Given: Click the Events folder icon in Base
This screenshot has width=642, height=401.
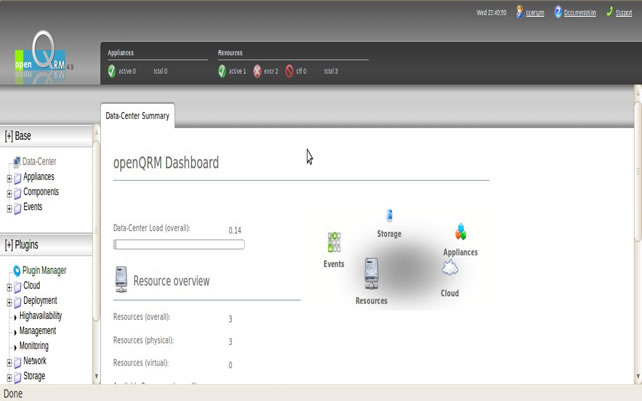Looking at the screenshot, I should [18, 208].
